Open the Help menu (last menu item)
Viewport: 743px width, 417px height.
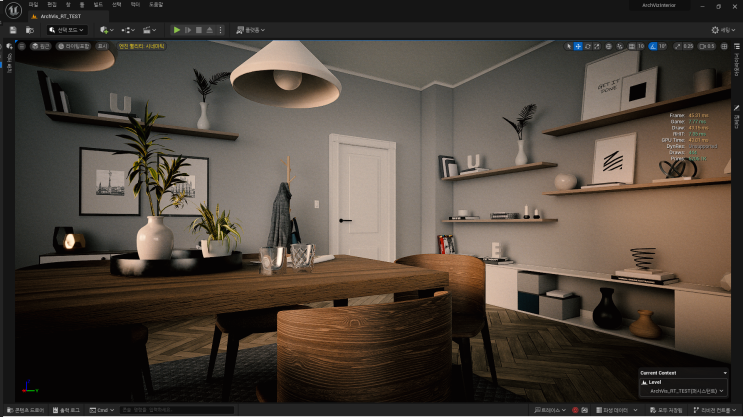pos(156,5)
